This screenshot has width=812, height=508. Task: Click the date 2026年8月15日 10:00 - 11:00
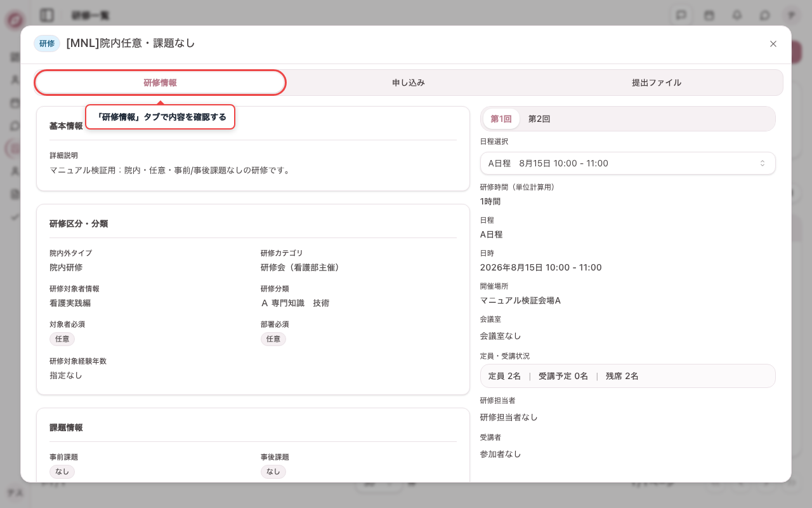coord(541,267)
